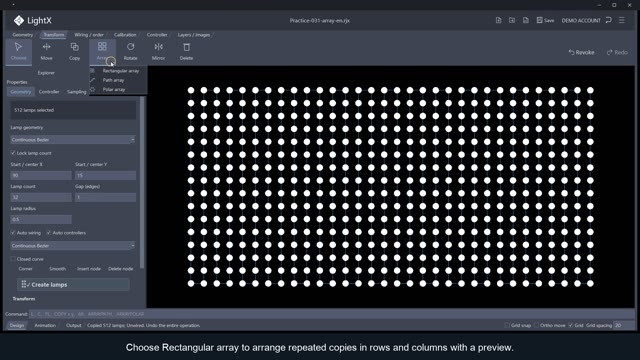Open the Explorer panel
The width and height of the screenshot is (640, 360).
(46, 73)
